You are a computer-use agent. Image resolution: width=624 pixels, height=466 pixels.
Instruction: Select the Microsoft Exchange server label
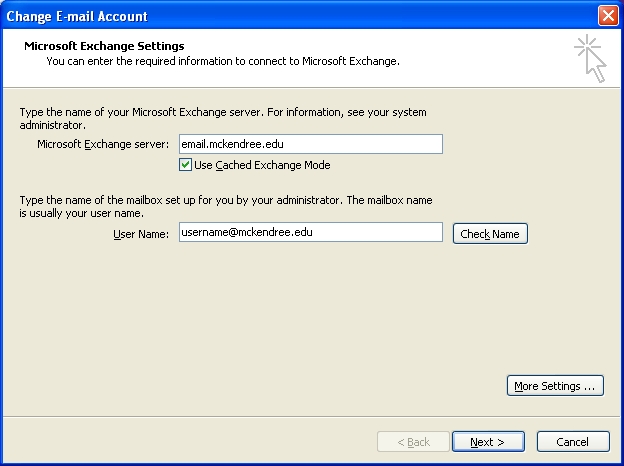103,145
